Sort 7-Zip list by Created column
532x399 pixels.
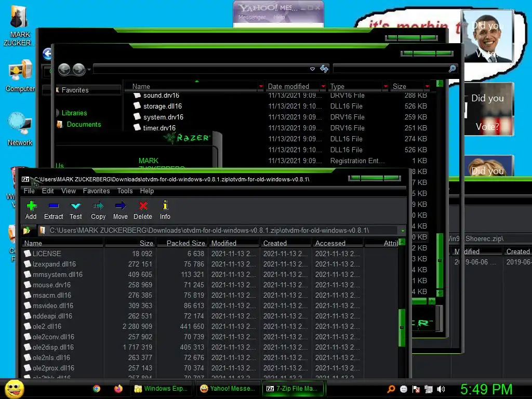(x=286, y=243)
